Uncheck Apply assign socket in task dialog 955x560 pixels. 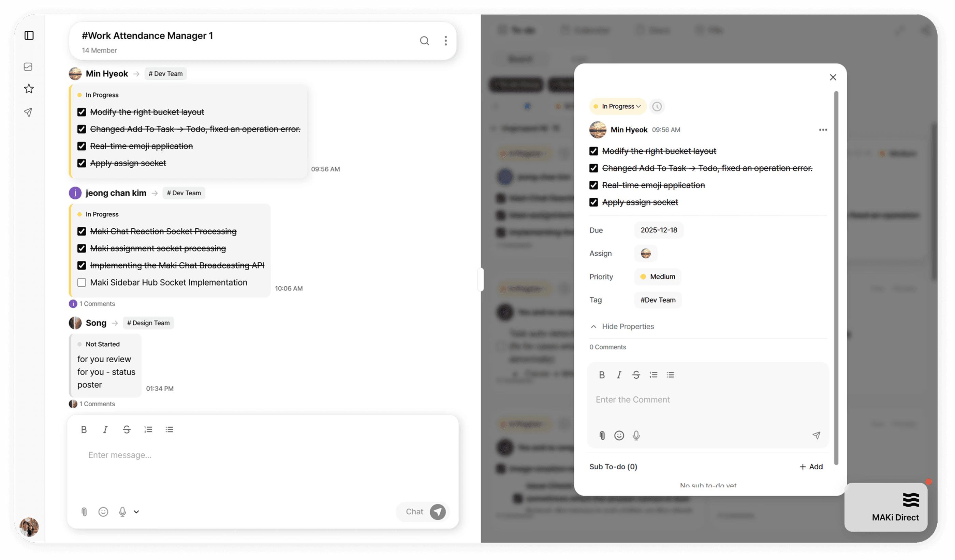(x=593, y=202)
